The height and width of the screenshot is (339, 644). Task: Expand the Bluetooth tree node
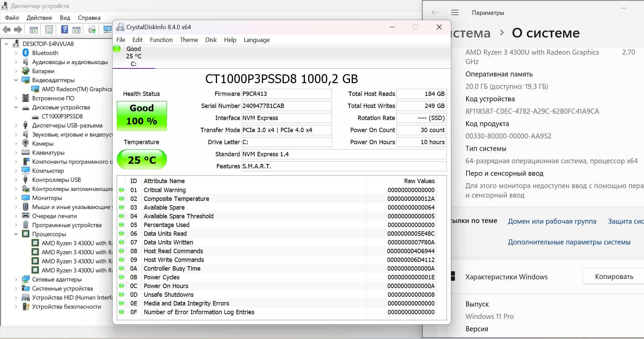pyautogui.click(x=16, y=53)
